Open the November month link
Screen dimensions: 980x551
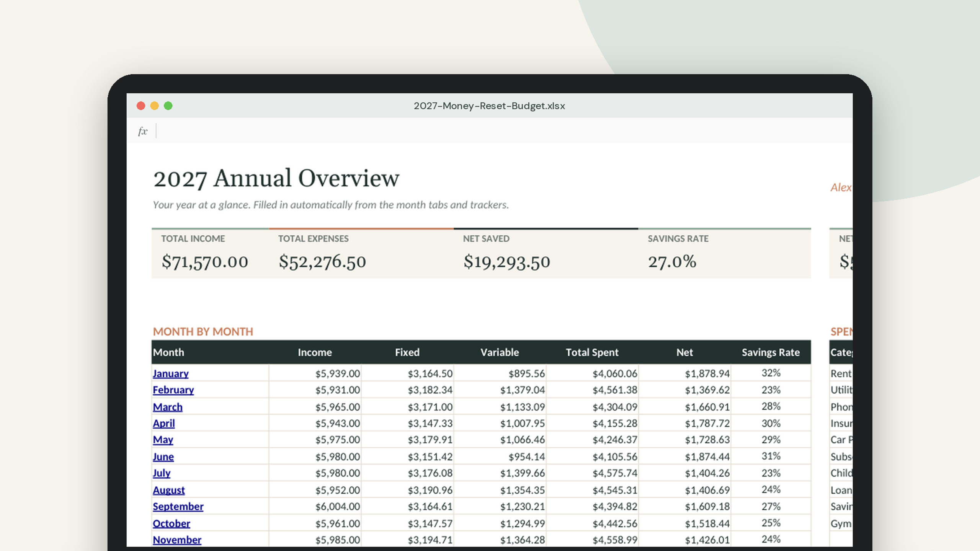[x=177, y=540]
